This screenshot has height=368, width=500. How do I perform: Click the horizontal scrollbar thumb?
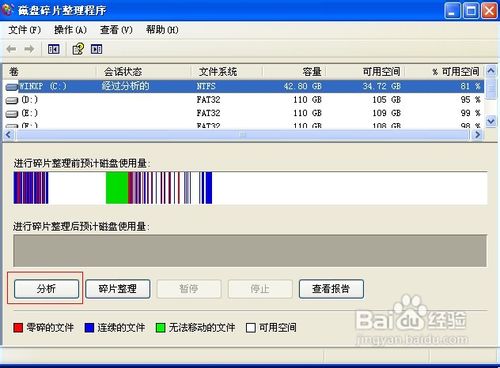pos(243,135)
